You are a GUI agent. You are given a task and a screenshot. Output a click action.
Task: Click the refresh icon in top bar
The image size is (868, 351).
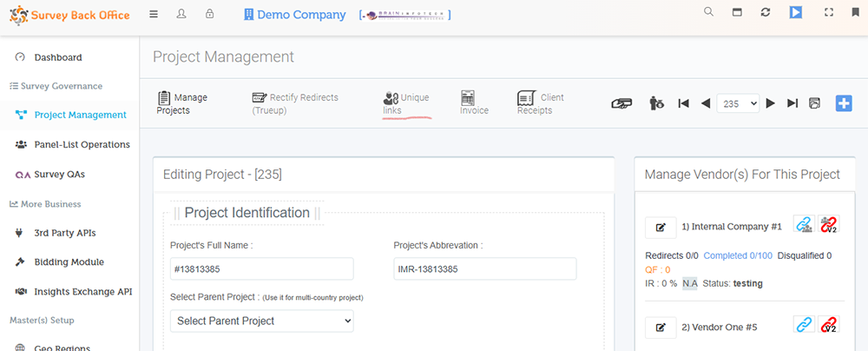pos(765,13)
